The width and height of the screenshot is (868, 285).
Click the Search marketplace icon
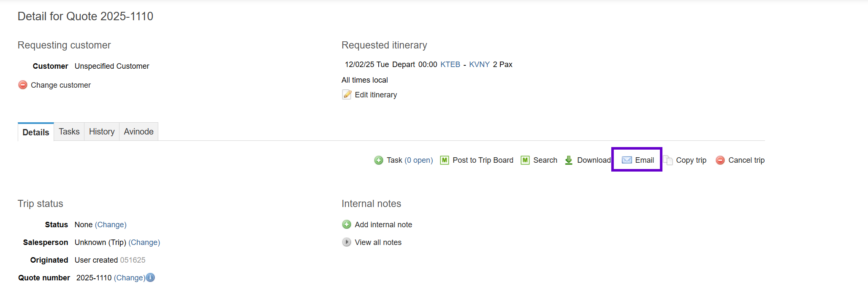pos(525,160)
